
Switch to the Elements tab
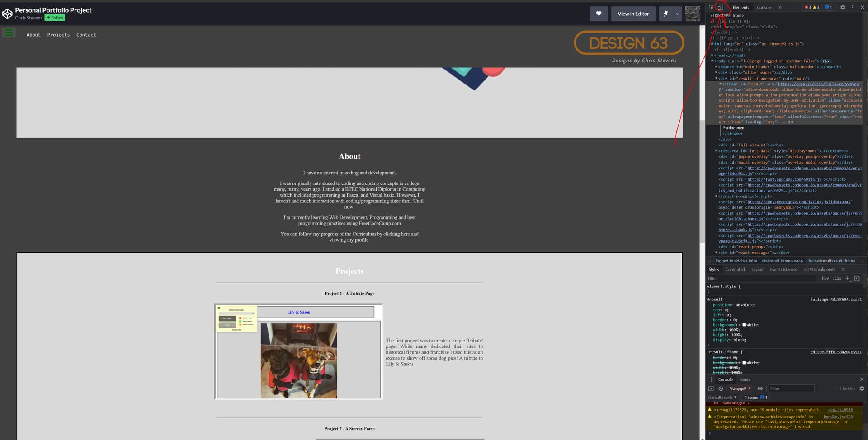coord(741,7)
